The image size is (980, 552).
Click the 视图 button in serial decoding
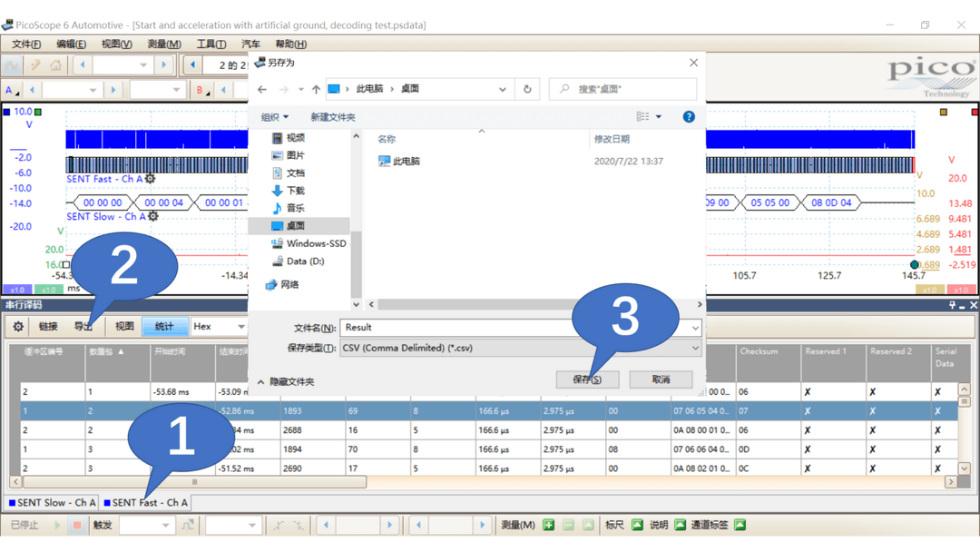click(124, 326)
